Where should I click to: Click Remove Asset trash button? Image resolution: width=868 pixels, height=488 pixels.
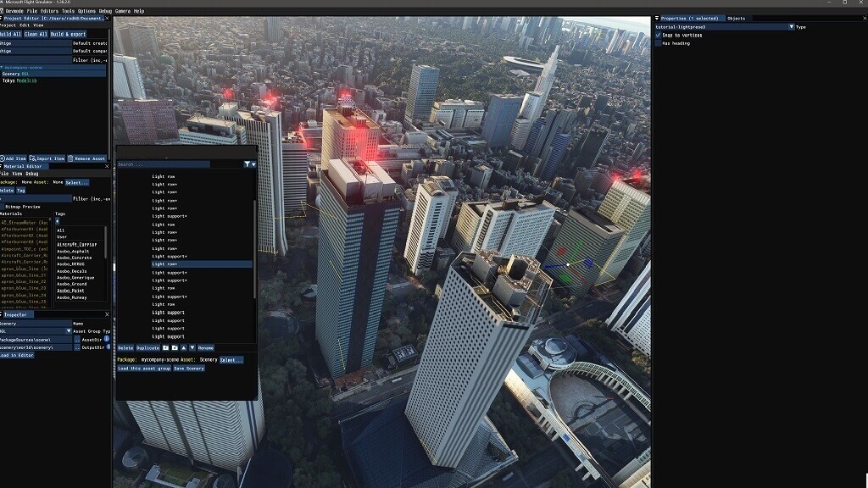pyautogui.click(x=86, y=158)
